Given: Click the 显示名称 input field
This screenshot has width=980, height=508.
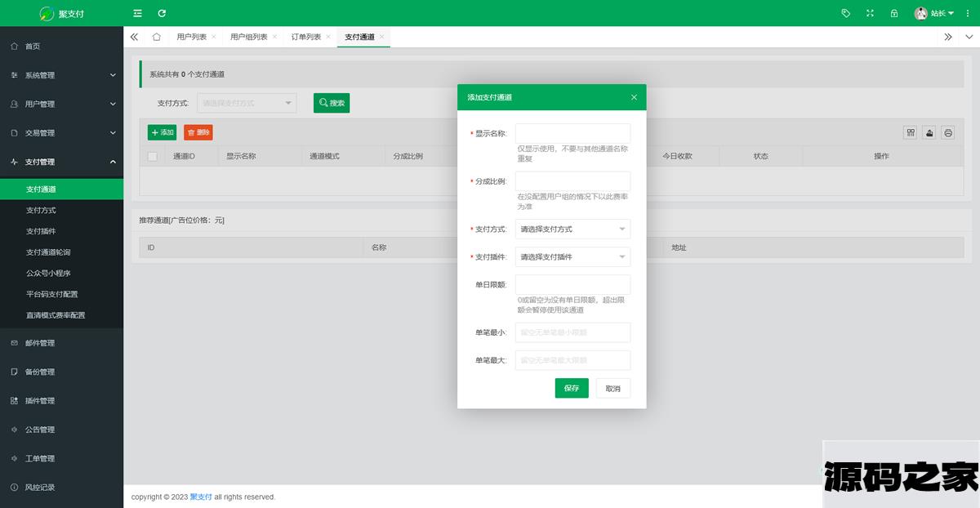Looking at the screenshot, I should tap(572, 133).
